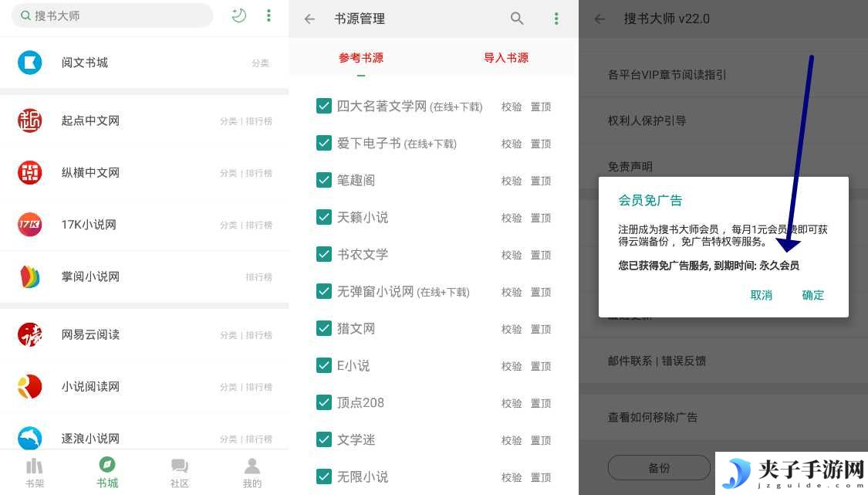Tap the 掌阅小说网 logo icon
The image size is (868, 495).
pos(30,276)
